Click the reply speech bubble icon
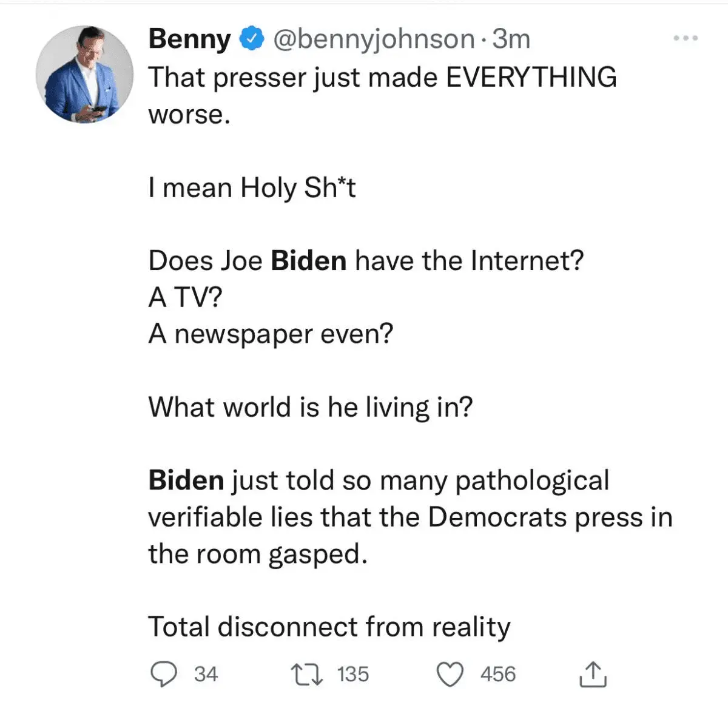 click(x=163, y=674)
